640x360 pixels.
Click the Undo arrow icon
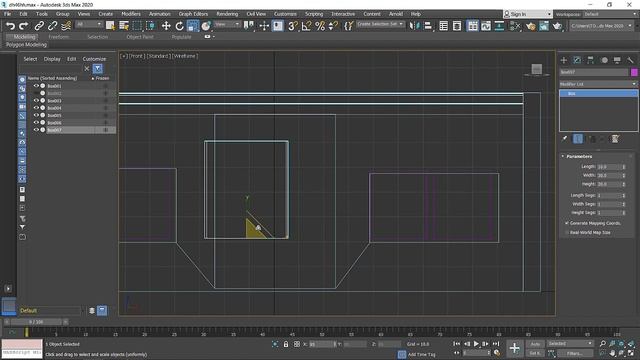tap(11, 26)
